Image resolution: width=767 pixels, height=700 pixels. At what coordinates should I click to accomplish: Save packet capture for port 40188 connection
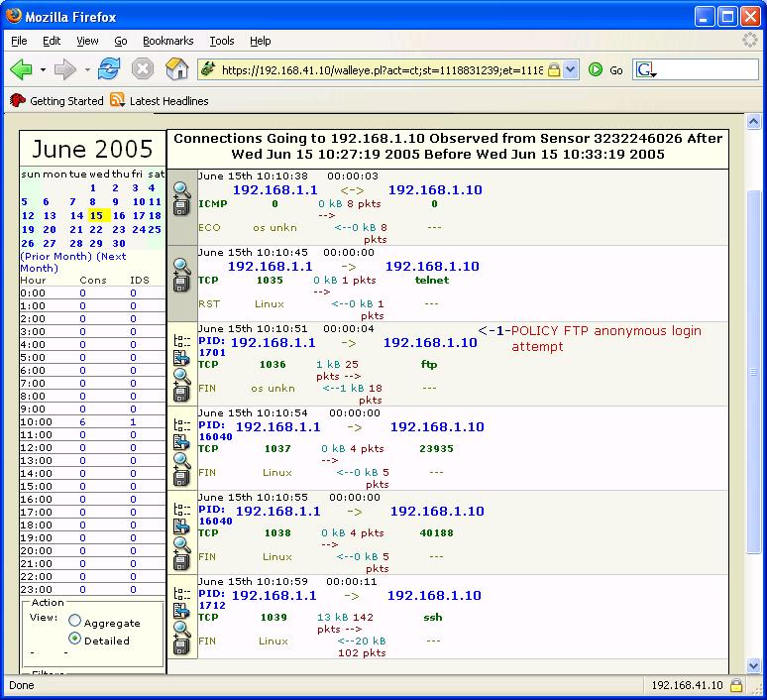coord(181,563)
